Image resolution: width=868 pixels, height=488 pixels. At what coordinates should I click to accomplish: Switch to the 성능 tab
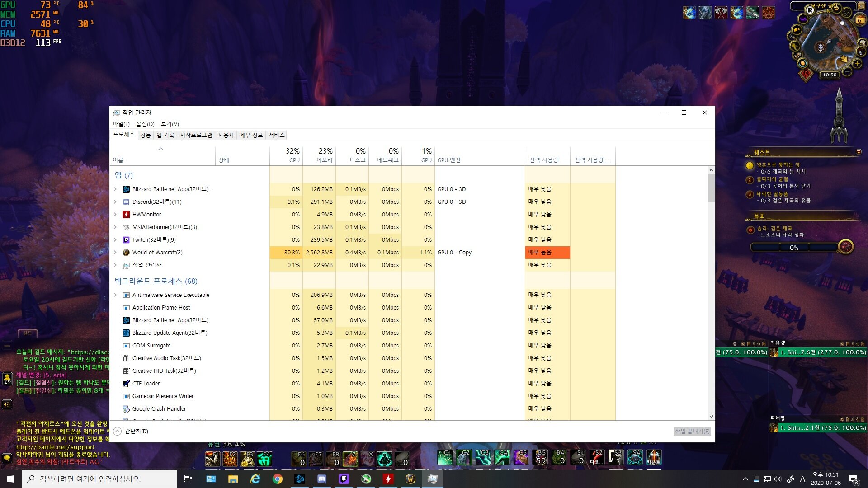pos(145,135)
